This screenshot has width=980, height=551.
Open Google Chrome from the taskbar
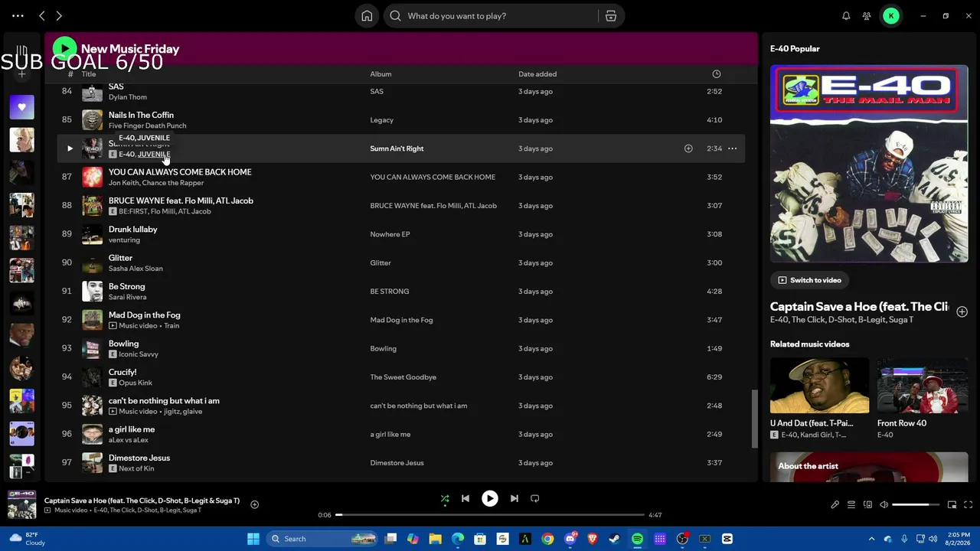click(547, 539)
